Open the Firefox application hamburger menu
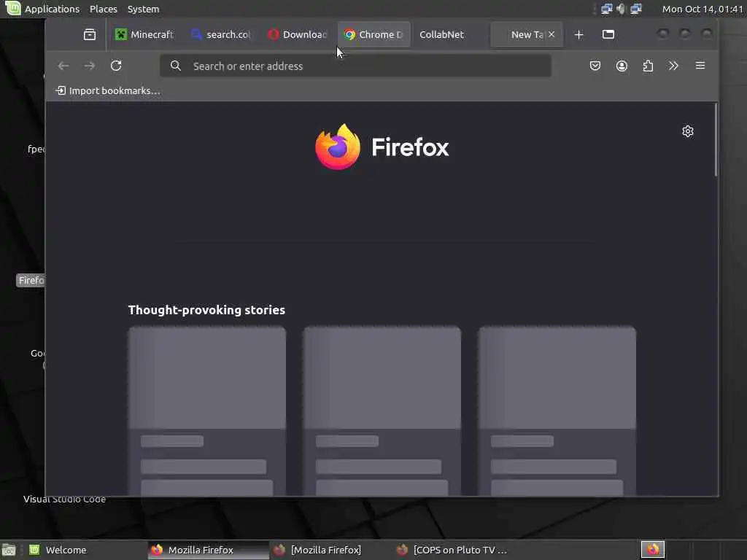 click(x=700, y=66)
